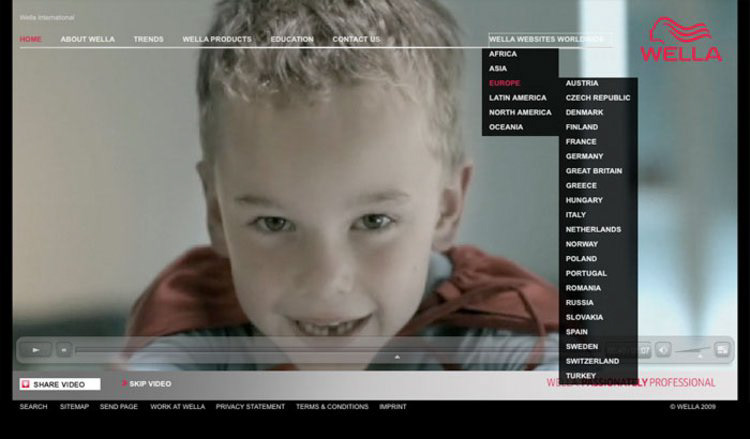Click the video progress seek bar

click(x=316, y=350)
